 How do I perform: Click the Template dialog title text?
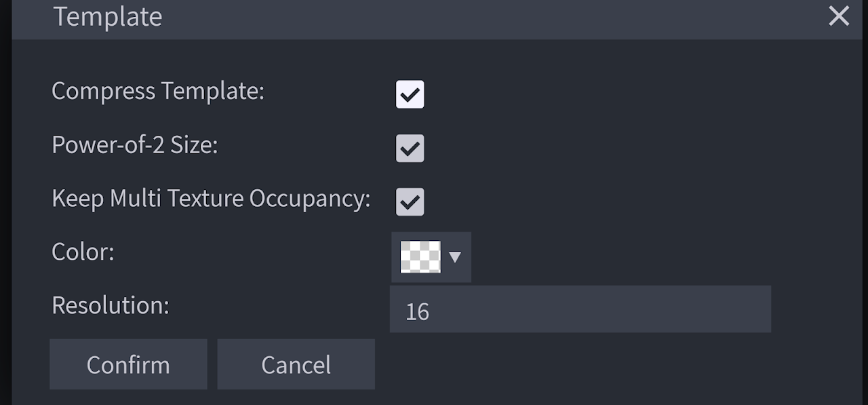(x=108, y=16)
